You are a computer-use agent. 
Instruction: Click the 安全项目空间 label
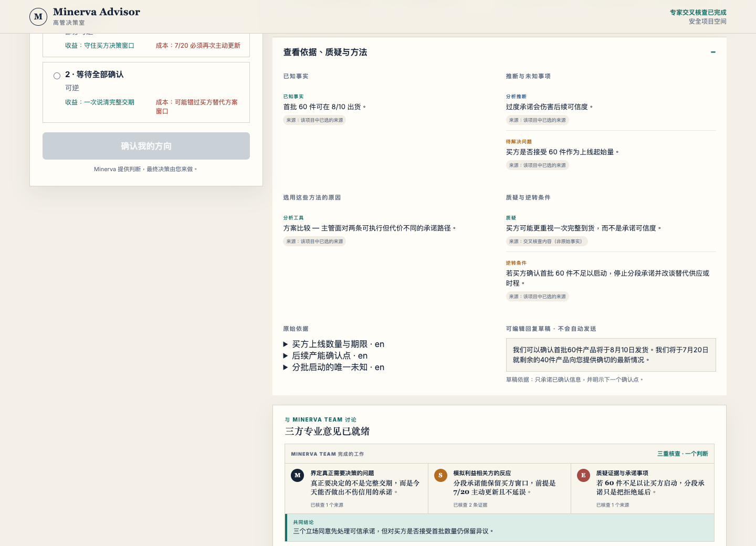[707, 22]
